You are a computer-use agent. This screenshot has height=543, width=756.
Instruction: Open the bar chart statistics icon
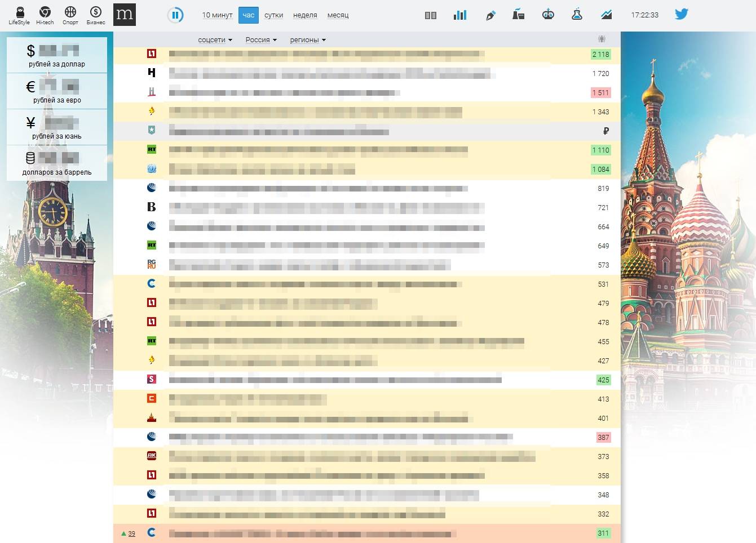[460, 15]
